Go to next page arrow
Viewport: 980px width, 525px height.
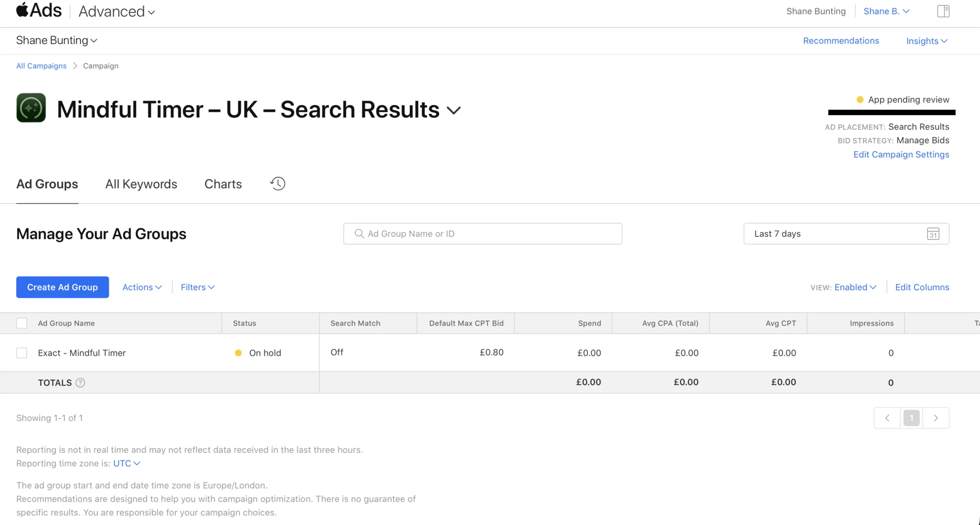[936, 418]
